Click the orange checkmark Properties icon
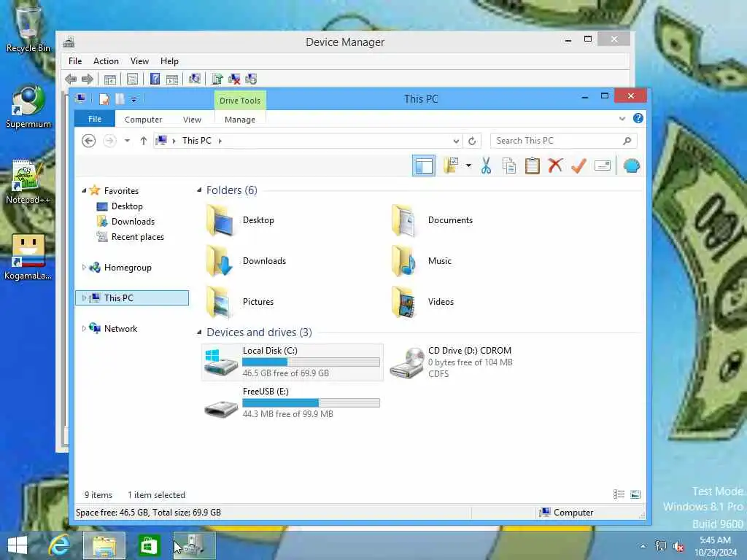This screenshot has height=560, width=747. click(x=578, y=166)
